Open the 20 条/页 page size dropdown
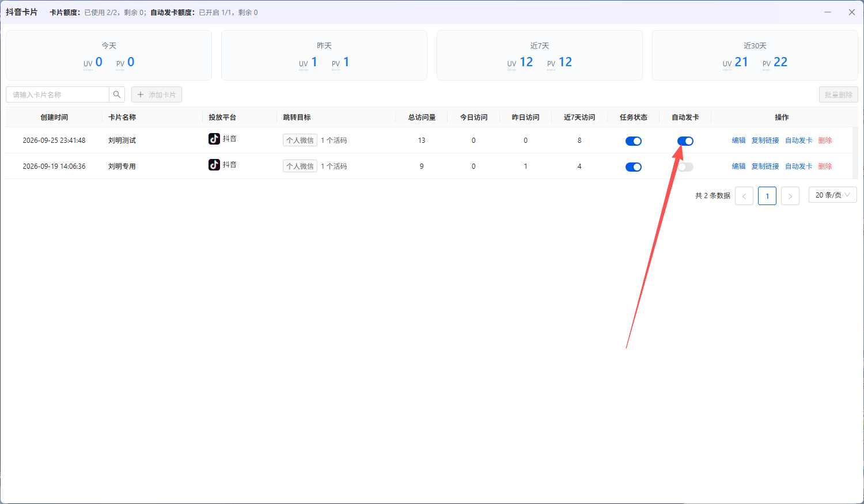Screen dimensions: 864x504 point(833,195)
